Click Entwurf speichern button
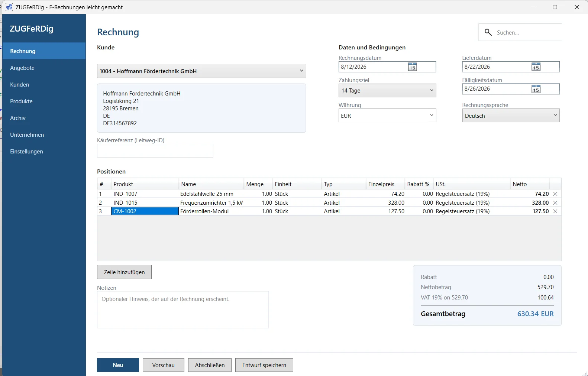Viewport: 588px width, 376px height. pos(264,365)
